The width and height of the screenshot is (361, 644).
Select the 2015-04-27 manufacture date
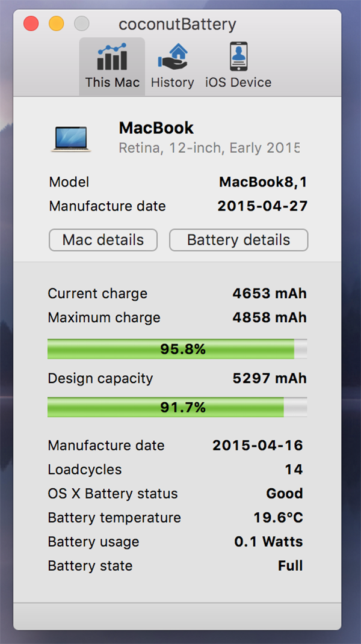(x=262, y=206)
